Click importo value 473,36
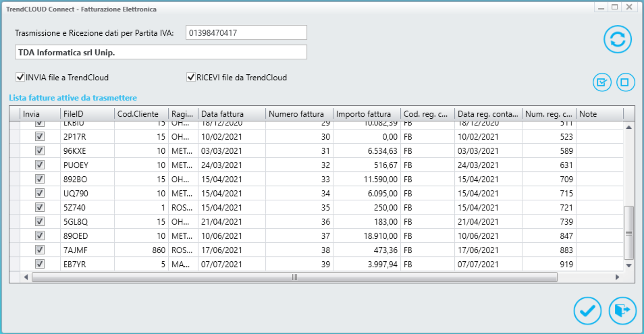644x334 pixels. 385,250
